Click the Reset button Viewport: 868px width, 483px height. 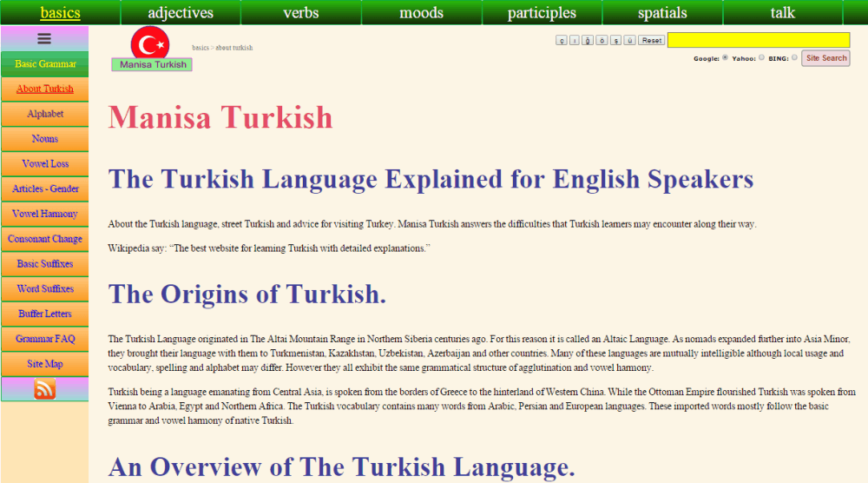[652, 41]
